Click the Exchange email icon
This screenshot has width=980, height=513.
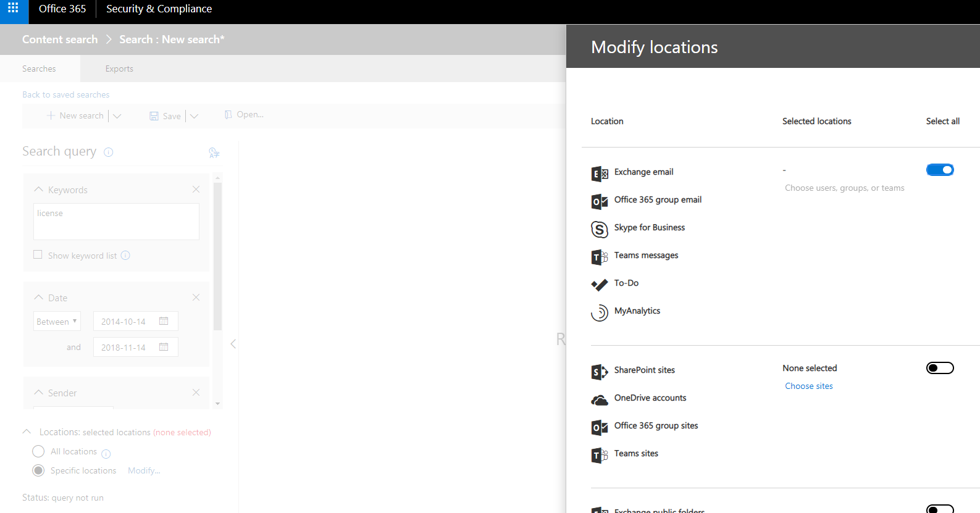(x=599, y=173)
